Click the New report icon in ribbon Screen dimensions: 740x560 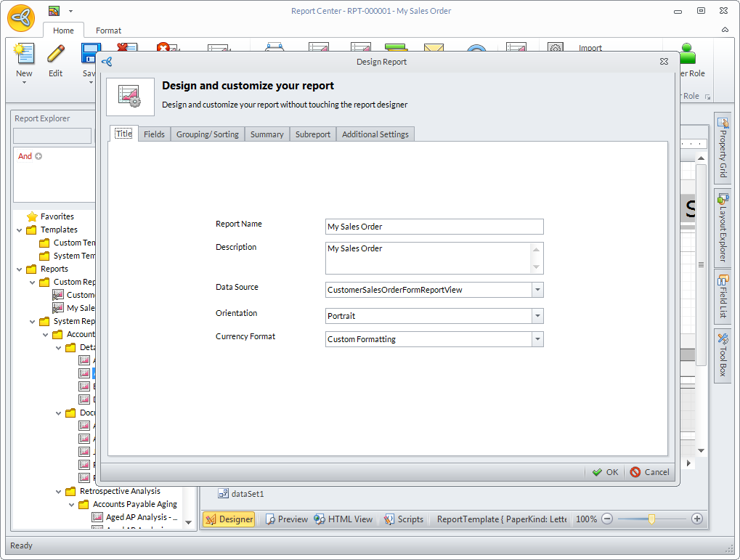[x=24, y=54]
